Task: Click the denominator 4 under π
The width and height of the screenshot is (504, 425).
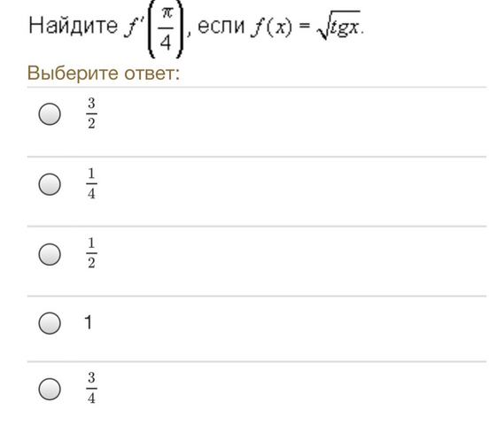Action: pyautogui.click(x=166, y=42)
